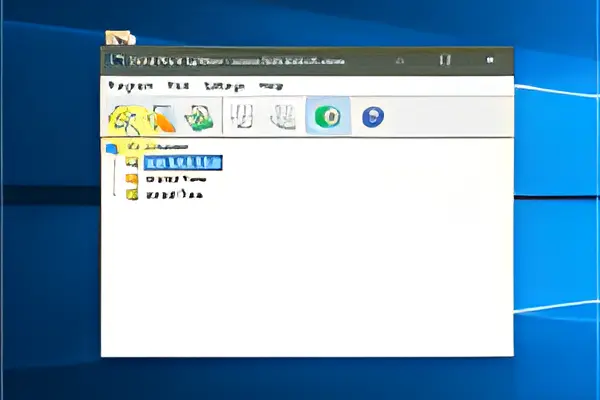Maximize the application window

pyautogui.click(x=445, y=60)
